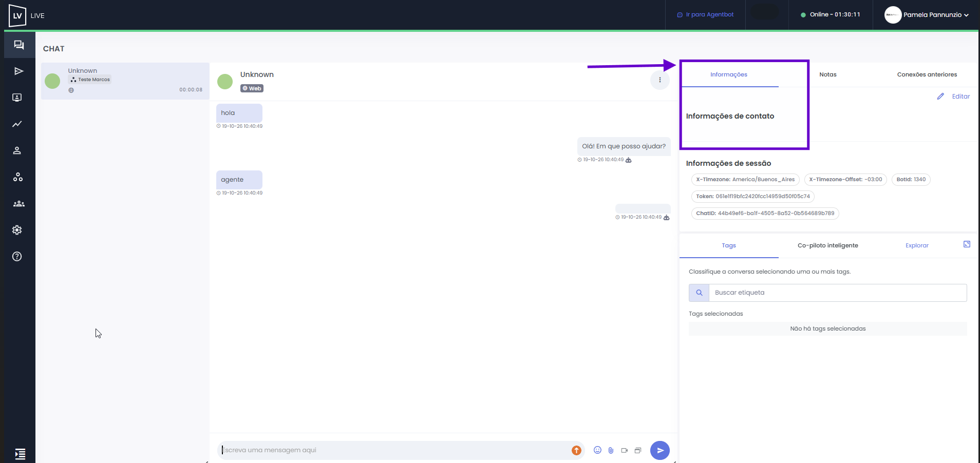Click the Token session chip
This screenshot has height=463, width=980.
[753, 197]
